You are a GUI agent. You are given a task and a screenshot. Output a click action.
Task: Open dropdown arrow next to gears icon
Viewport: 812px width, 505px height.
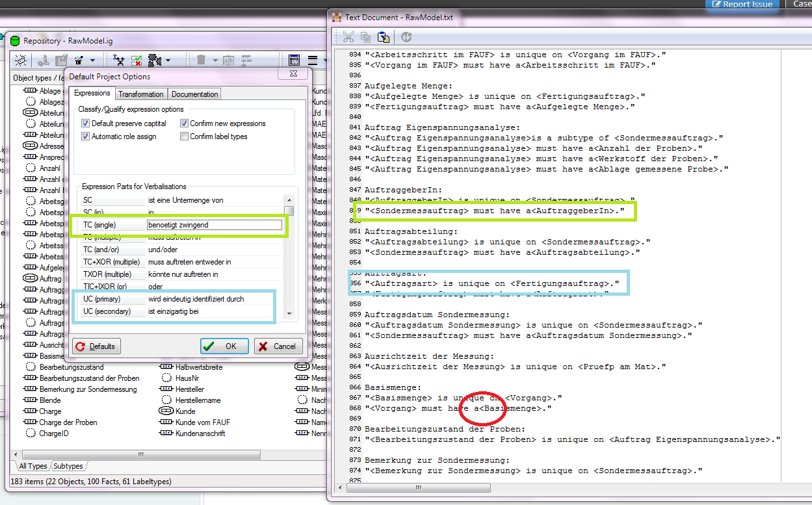pyautogui.click(x=168, y=60)
